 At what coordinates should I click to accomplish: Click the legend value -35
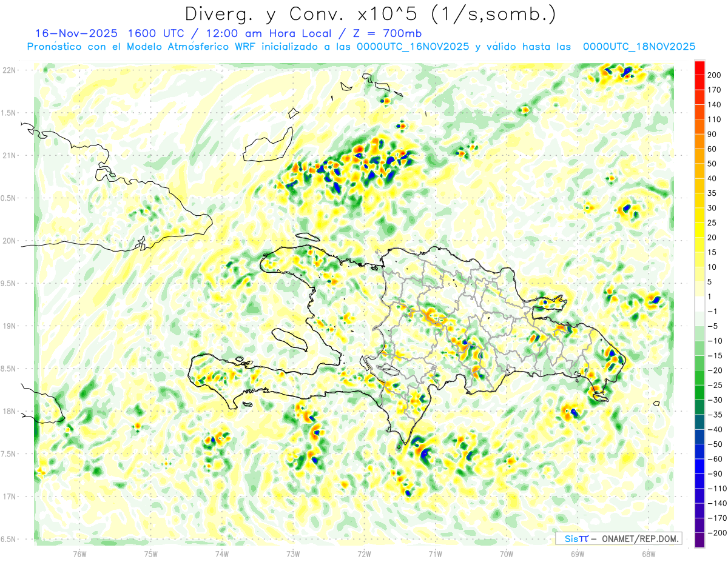coord(715,415)
